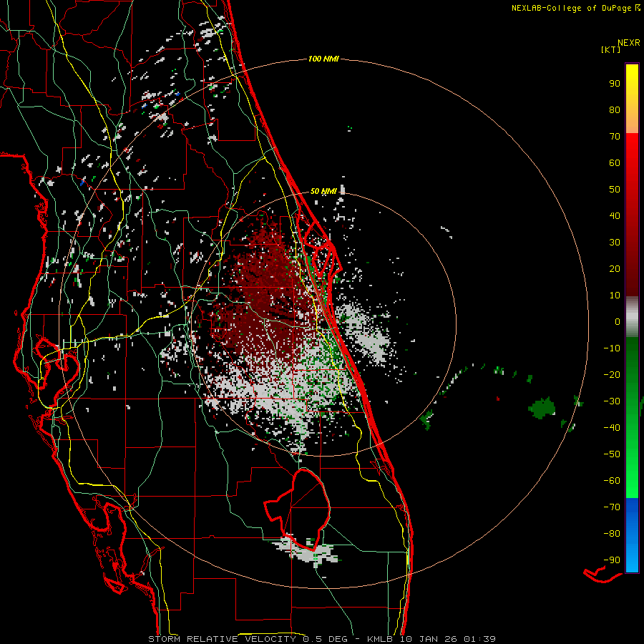Click the bright red segment of the color bar
This screenshot has width=644, height=644.
(632, 215)
